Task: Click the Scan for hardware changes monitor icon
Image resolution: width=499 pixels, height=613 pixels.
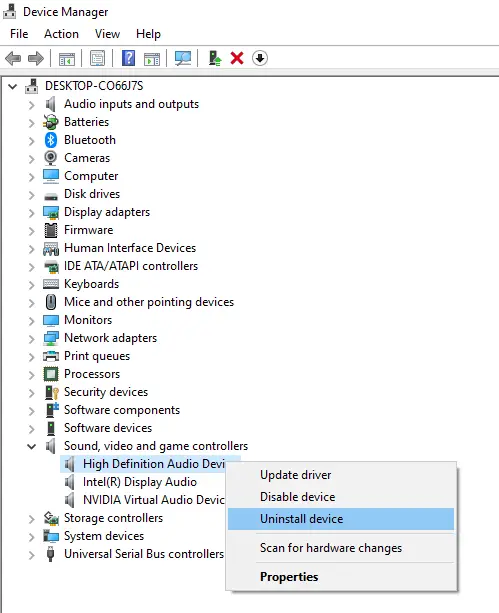Action: point(183,58)
